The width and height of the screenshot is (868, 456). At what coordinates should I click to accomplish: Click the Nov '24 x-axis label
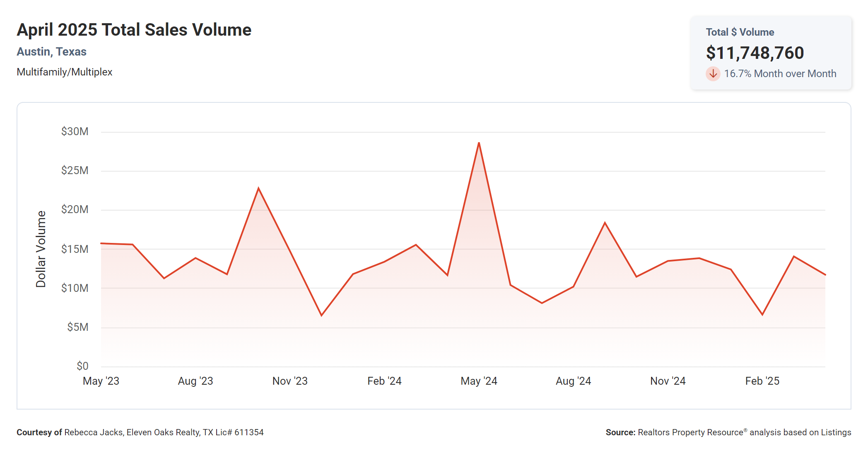668,381
